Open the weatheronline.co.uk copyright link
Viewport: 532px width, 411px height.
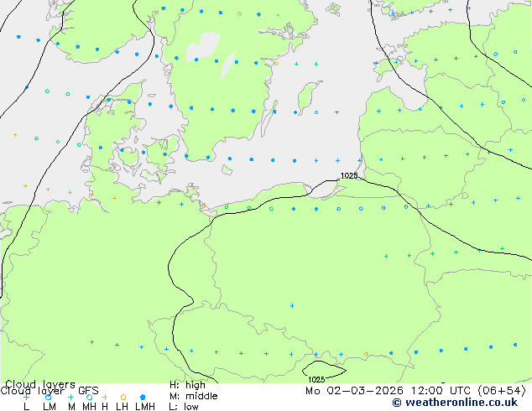pyautogui.click(x=455, y=403)
